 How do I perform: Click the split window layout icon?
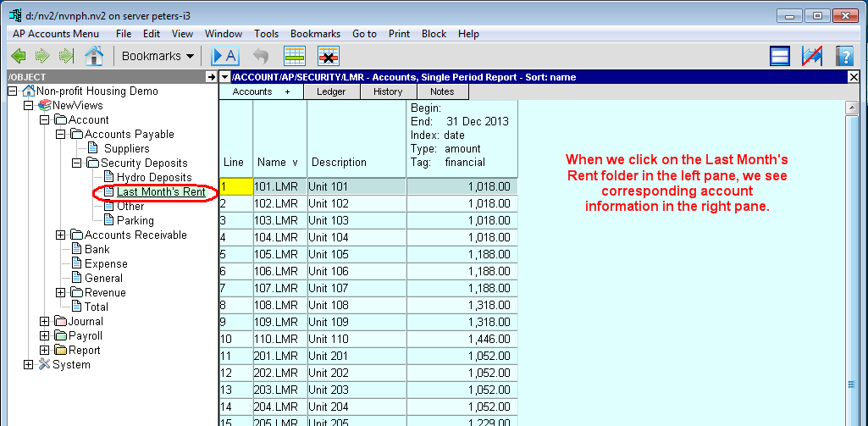[x=780, y=57]
